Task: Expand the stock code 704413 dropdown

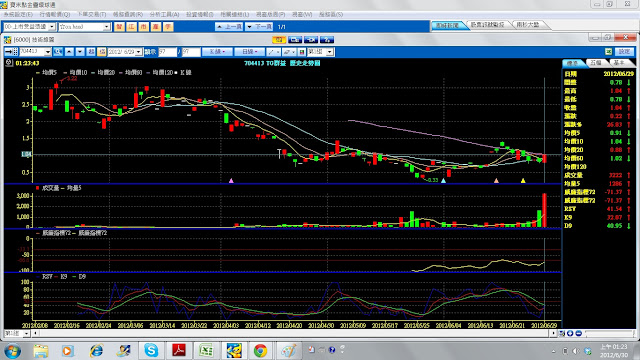Action: (x=48, y=52)
